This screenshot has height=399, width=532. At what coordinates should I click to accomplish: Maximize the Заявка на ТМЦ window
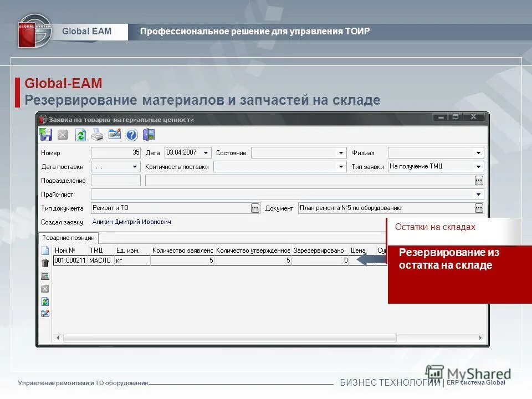pos(456,117)
